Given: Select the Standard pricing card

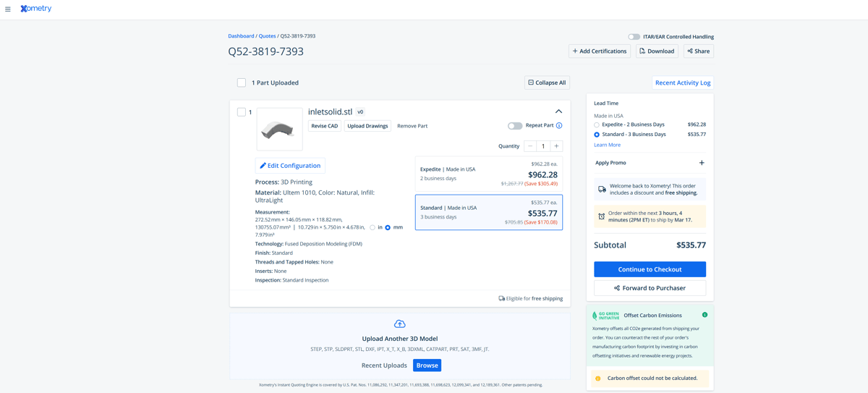Looking at the screenshot, I should tap(489, 212).
